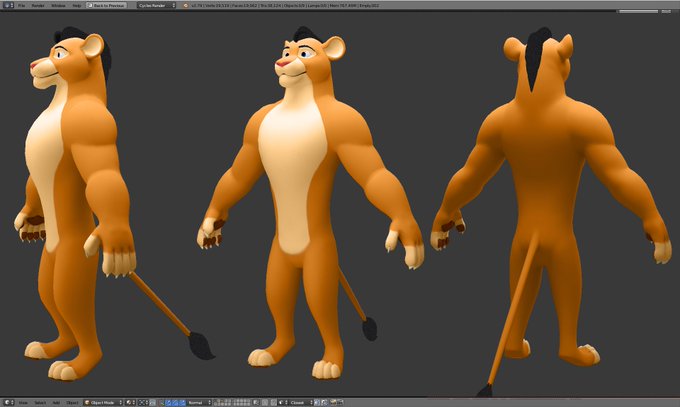The height and width of the screenshot is (407, 680).
Task: Open the Render menu
Action: coord(38,5)
